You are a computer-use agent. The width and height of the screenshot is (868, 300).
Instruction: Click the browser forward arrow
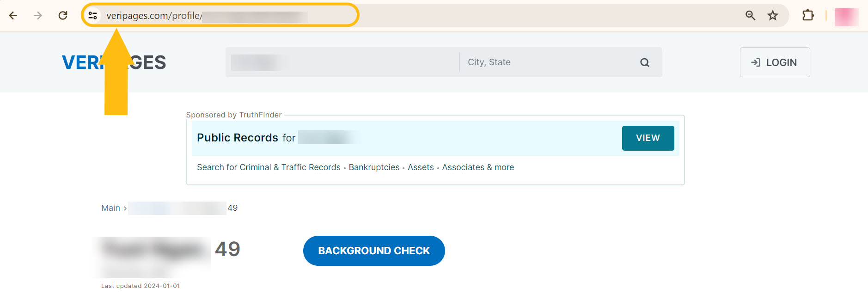[38, 16]
